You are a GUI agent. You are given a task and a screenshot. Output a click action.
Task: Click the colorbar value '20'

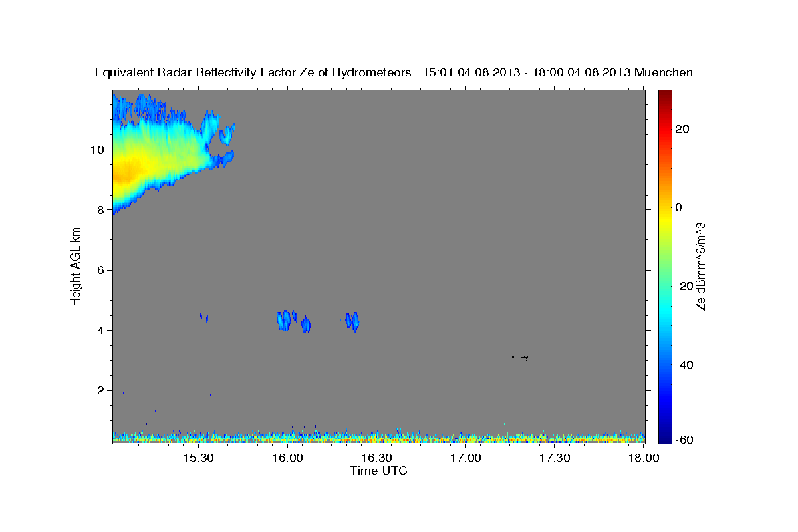click(683, 129)
